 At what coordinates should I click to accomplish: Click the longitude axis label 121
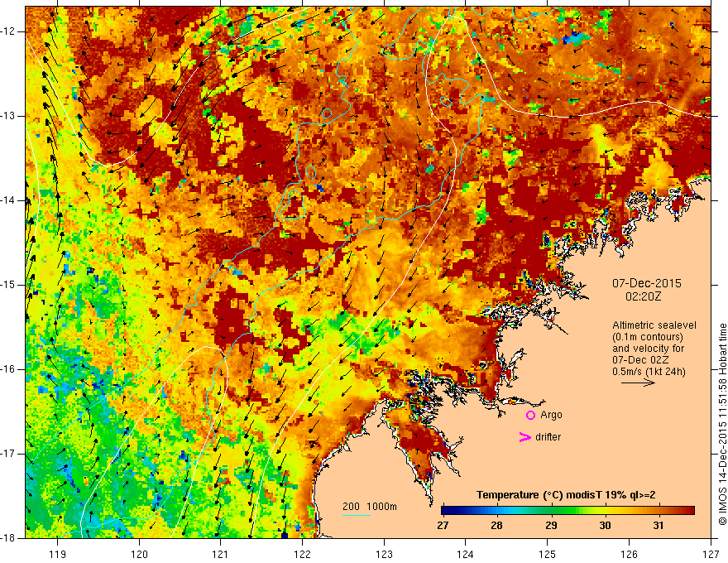click(221, 554)
